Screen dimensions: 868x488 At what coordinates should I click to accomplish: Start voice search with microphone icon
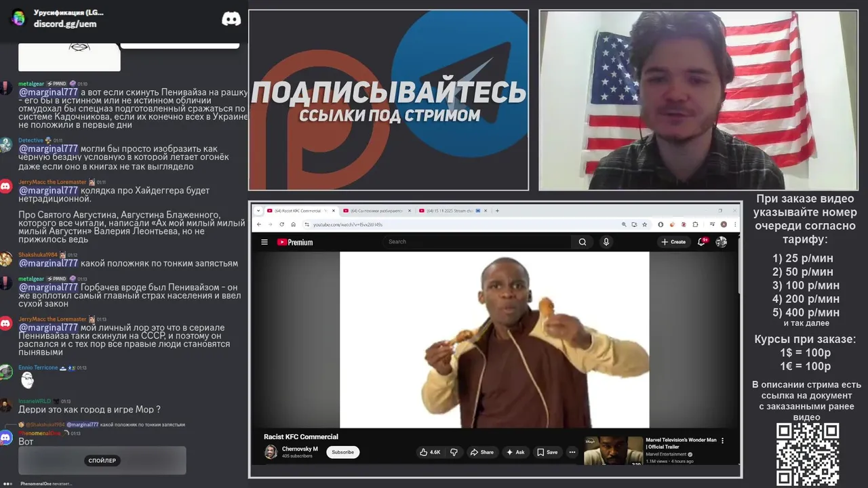click(606, 242)
